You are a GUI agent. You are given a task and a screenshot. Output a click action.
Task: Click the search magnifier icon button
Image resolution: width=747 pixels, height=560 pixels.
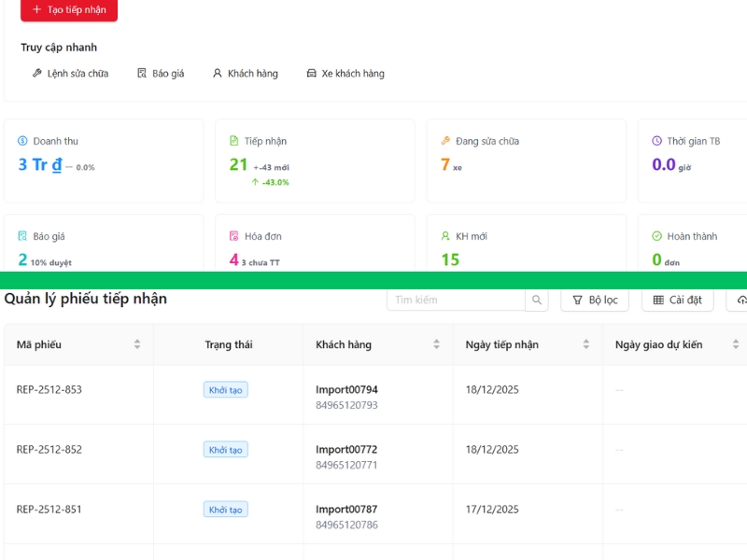click(537, 301)
